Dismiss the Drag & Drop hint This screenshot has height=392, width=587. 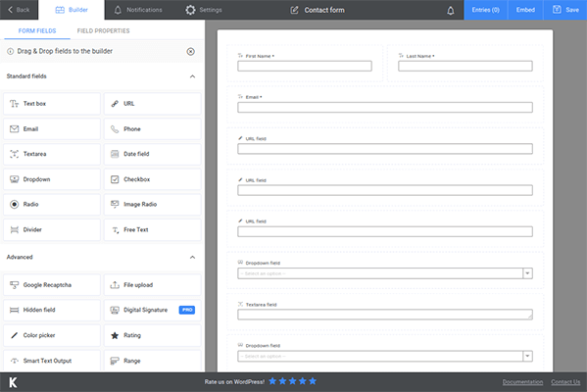tap(190, 51)
